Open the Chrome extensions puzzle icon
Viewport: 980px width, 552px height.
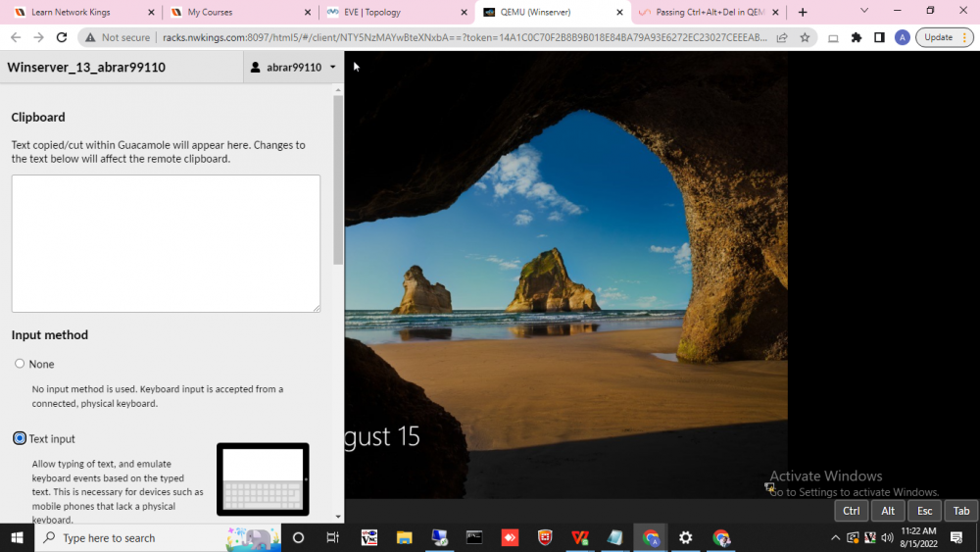click(857, 37)
